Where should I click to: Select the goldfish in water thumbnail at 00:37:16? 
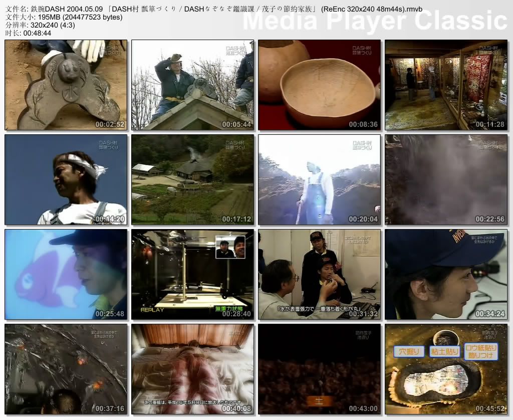(66, 369)
